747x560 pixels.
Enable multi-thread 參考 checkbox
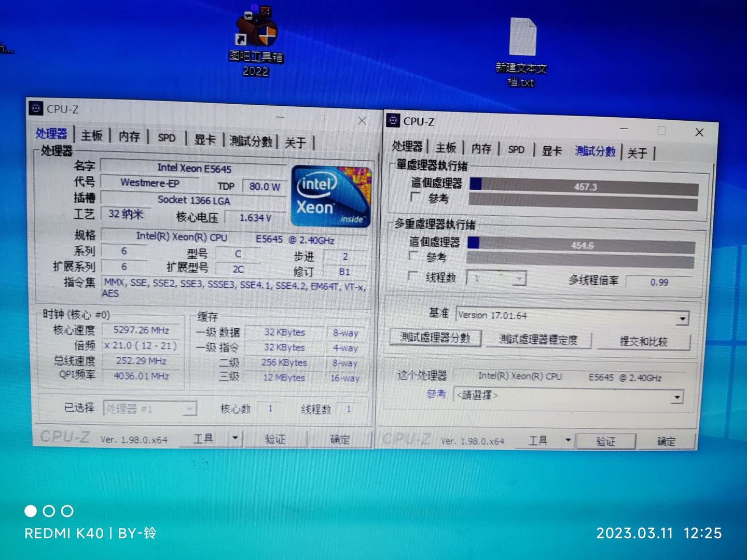(x=413, y=256)
